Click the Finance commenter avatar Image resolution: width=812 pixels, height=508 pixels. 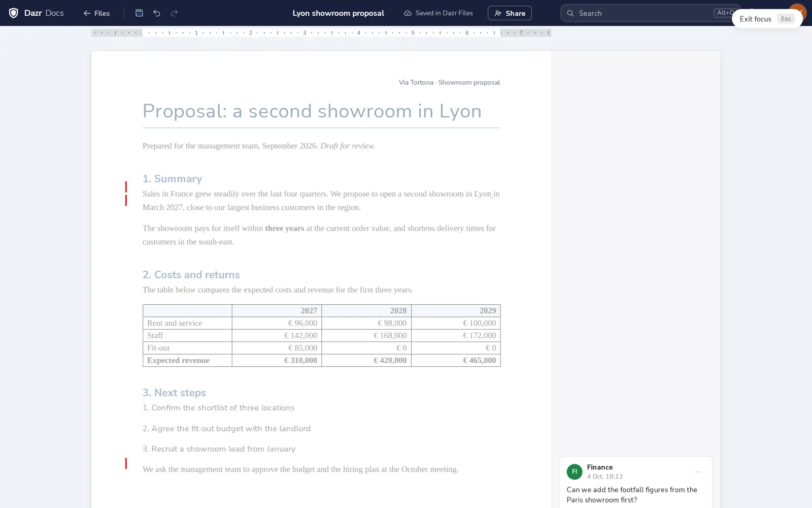pos(574,471)
